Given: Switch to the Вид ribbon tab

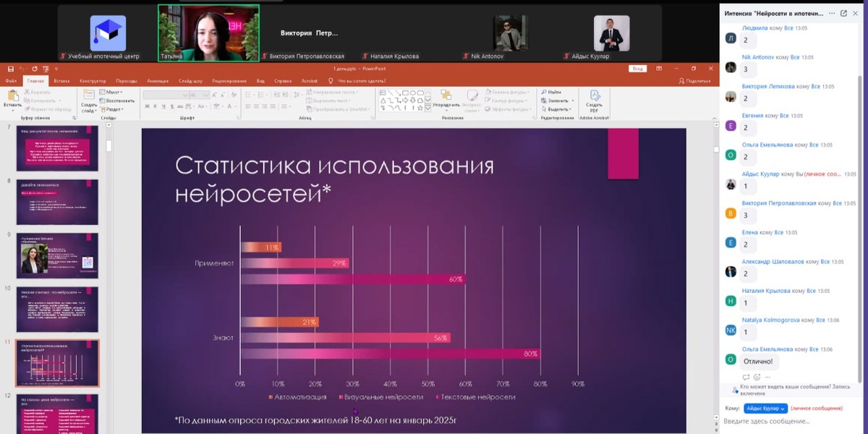Looking at the screenshot, I should 260,81.
